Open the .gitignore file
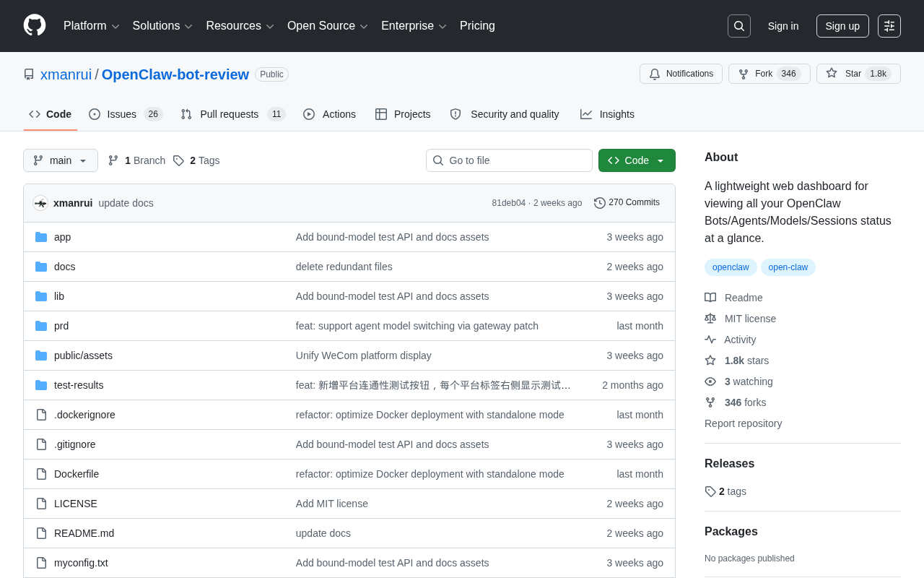924x578 pixels. click(75, 444)
